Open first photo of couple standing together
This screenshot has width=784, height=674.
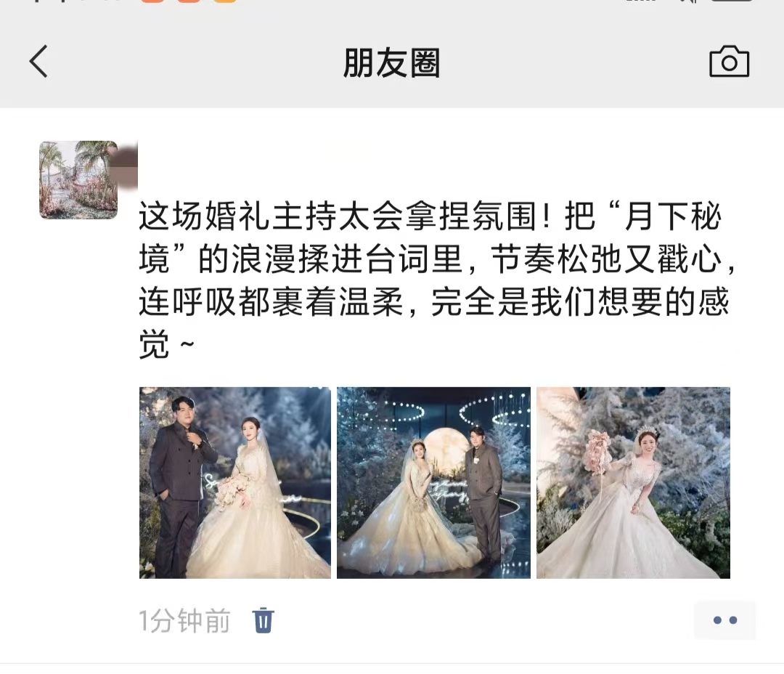pos(235,483)
